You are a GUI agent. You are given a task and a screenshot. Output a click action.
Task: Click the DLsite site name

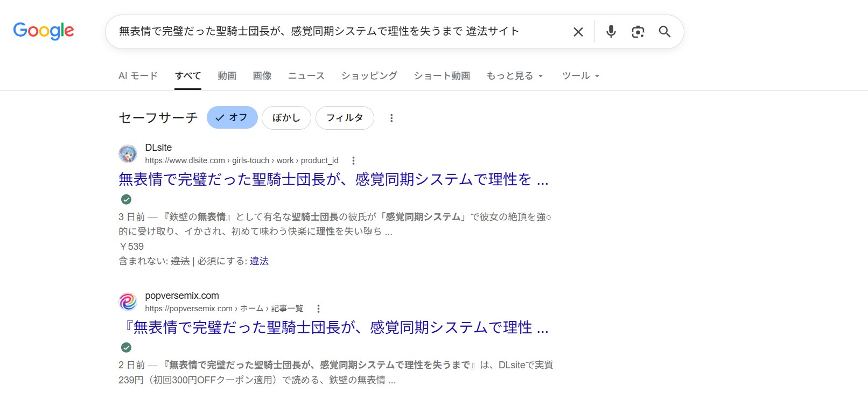158,148
